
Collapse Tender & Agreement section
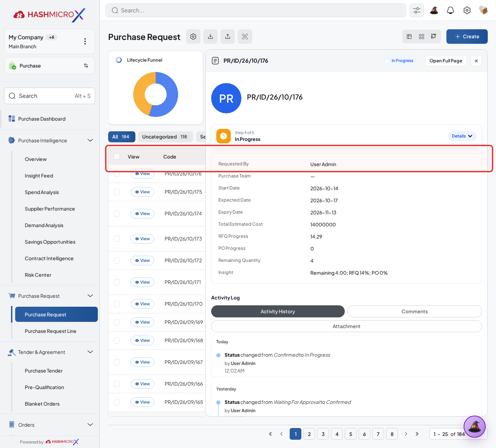pos(90,352)
